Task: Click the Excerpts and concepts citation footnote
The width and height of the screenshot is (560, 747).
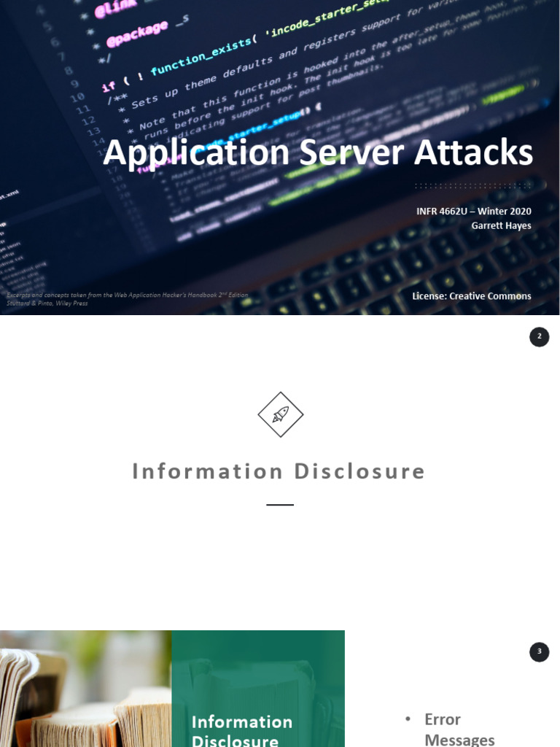Action: tap(127, 298)
